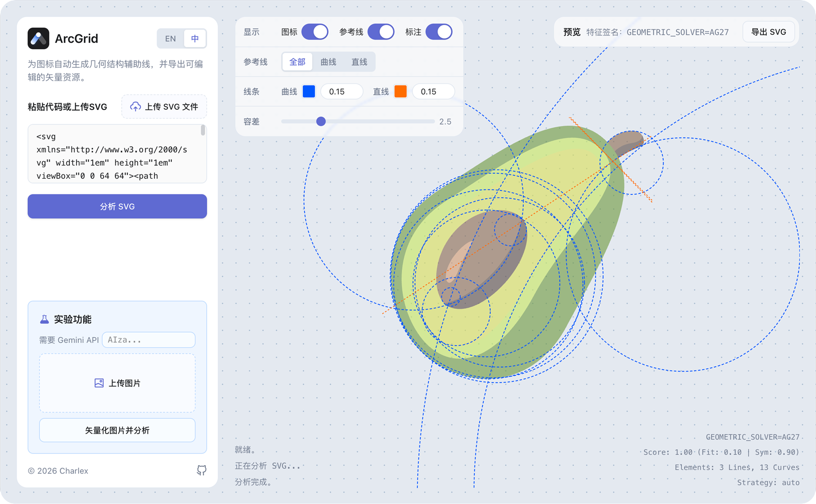The height and width of the screenshot is (504, 816).
Task: Click the 显示 row label
Action: [252, 32]
